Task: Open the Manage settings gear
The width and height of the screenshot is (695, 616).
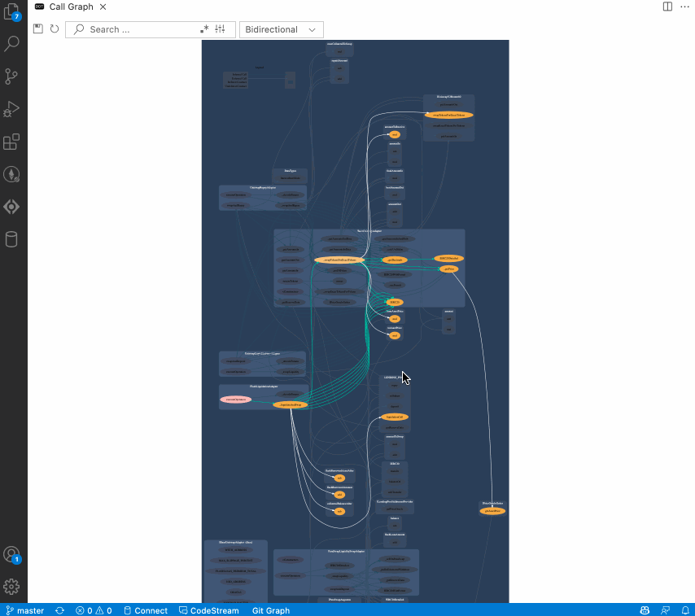Action: point(11,587)
